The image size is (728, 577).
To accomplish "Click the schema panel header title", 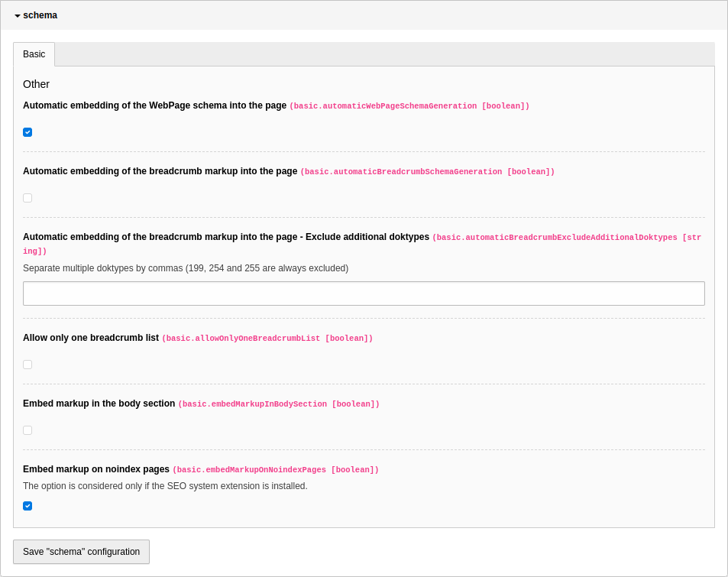I will (x=40, y=15).
